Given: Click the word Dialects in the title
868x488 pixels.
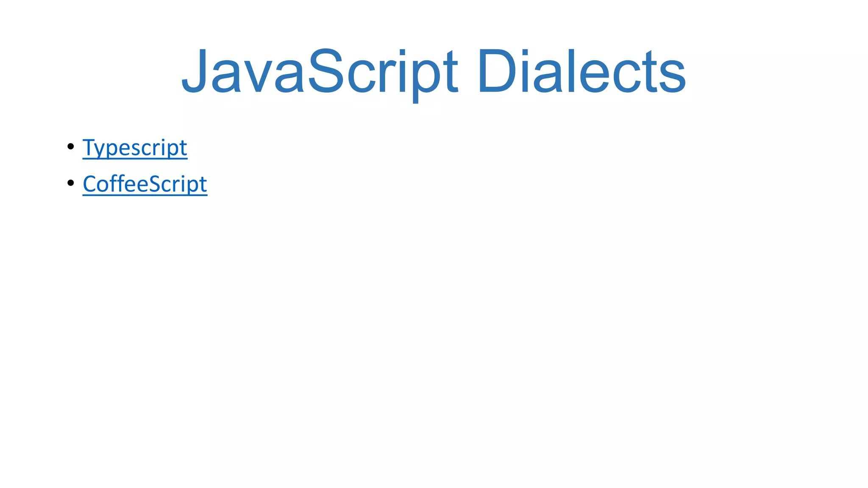Looking at the screenshot, I should 581,71.
